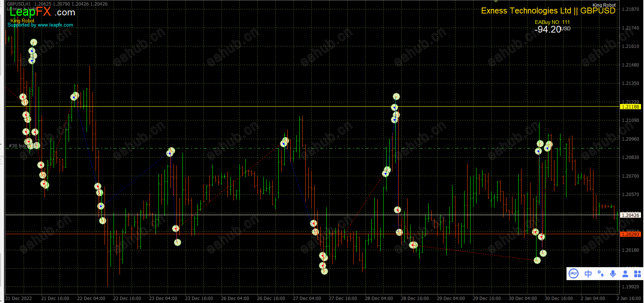Open the iFLY user account icon
The width and height of the screenshot is (644, 303).
(625, 274)
